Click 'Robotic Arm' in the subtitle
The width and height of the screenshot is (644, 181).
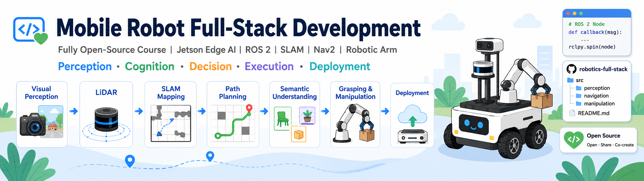371,50
